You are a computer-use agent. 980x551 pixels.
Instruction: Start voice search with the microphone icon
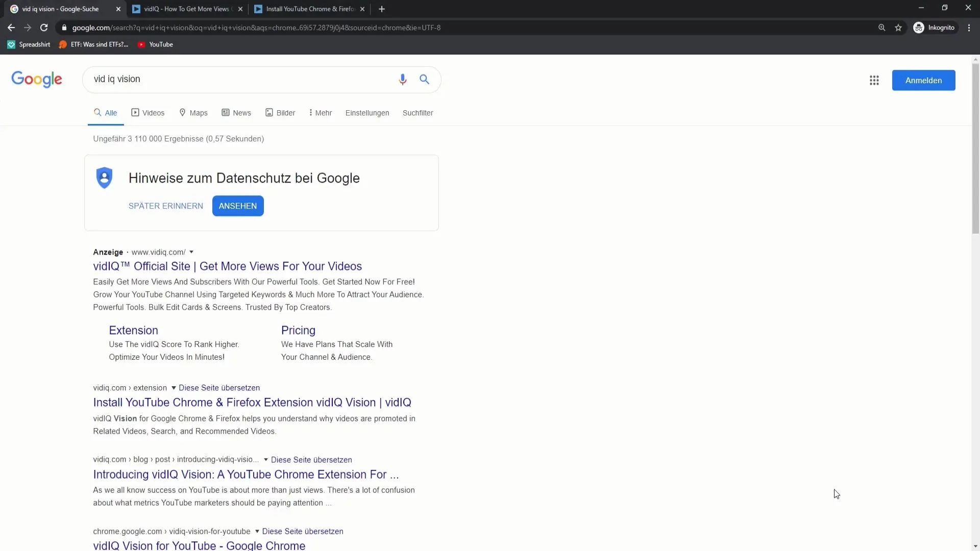[403, 79]
